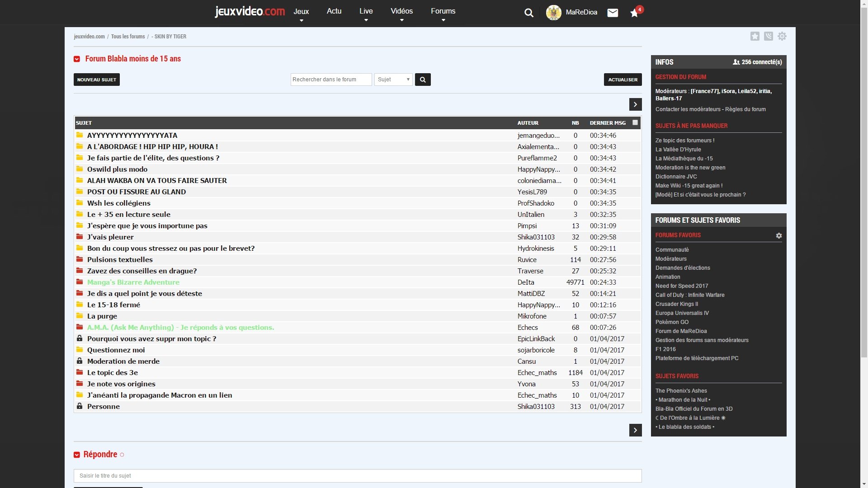
Task: Open forum settings gear near breadcrumb
Action: (782, 37)
